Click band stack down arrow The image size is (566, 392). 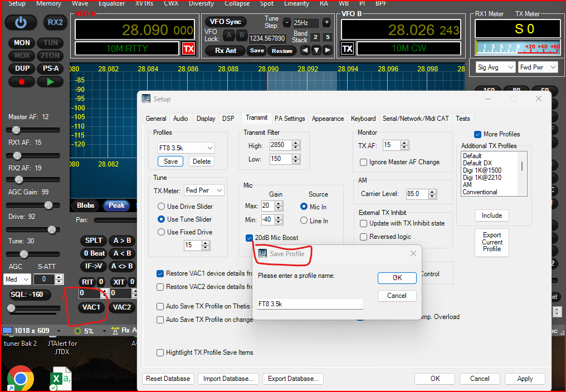pyautogui.click(x=316, y=50)
